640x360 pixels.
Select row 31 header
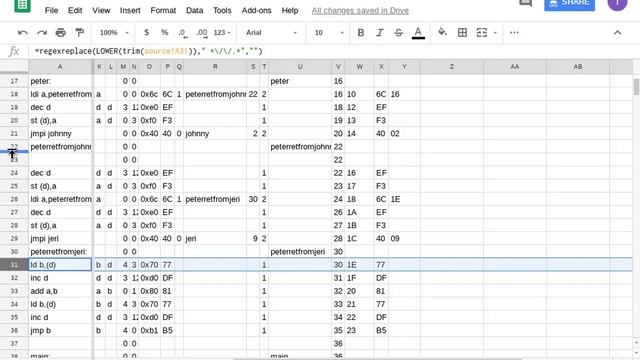point(14,265)
